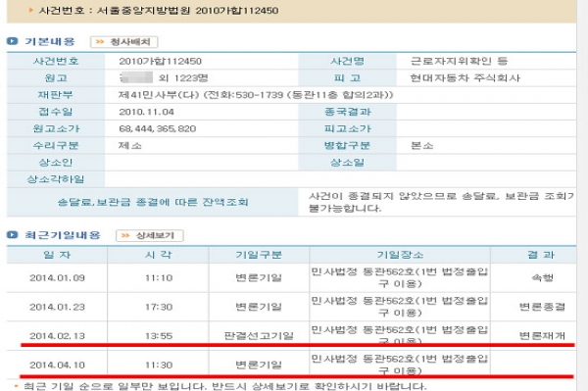Open 상세보기 for recent hearing dates

tap(150, 235)
